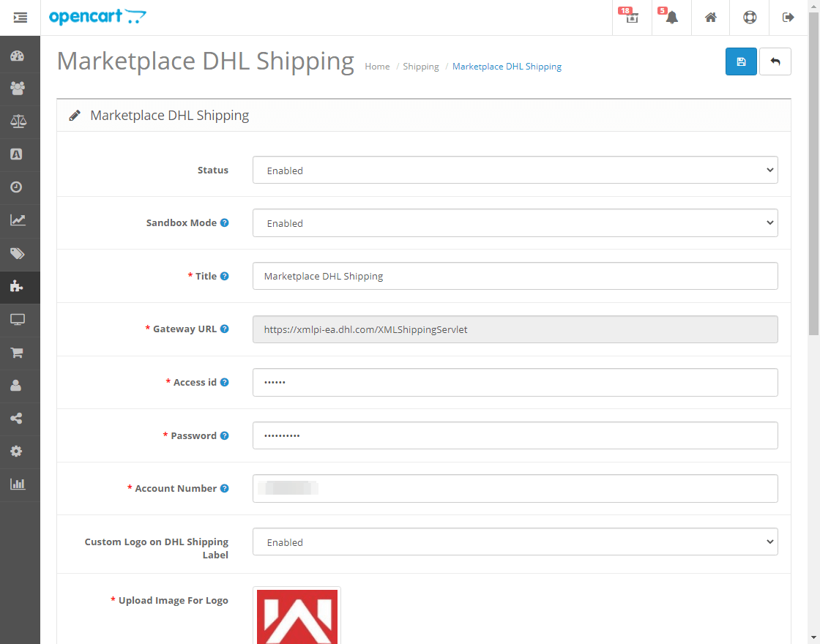
Task: Toggle the sidebar hamburger menu icon
Action: point(20,18)
